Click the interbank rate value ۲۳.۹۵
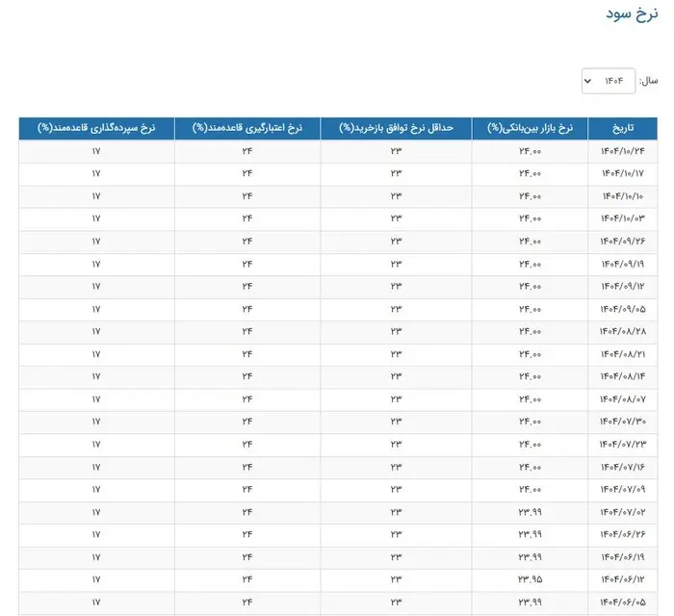The width and height of the screenshot is (674, 616). click(530, 578)
